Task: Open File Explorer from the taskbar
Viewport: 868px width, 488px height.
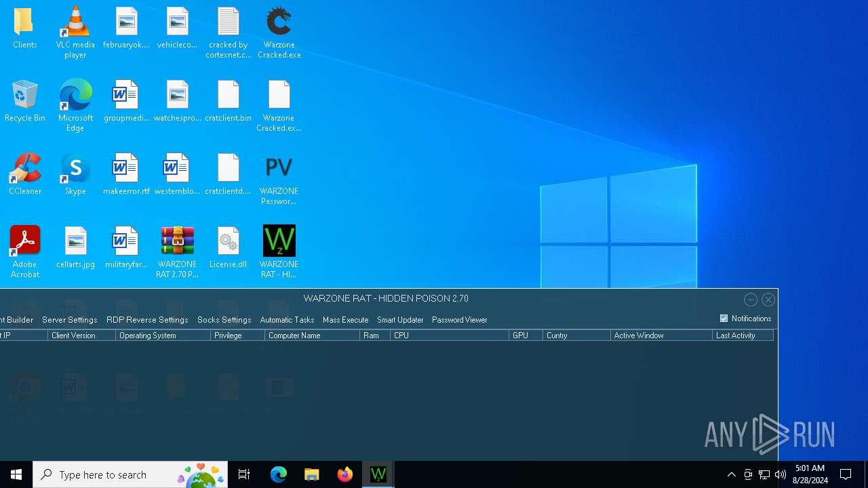Action: coord(312,474)
